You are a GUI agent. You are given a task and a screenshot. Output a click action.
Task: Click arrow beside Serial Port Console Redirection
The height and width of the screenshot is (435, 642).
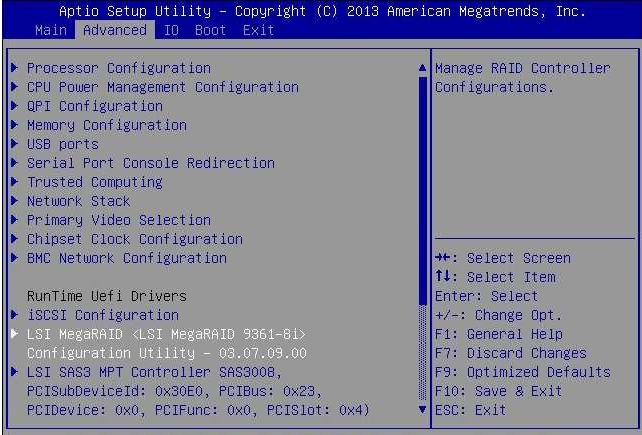pyautogui.click(x=14, y=163)
